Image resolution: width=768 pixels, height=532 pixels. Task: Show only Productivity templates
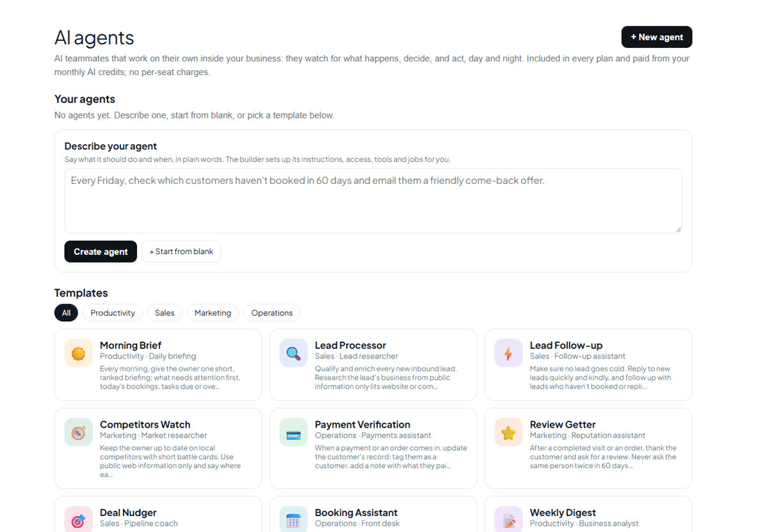pos(113,313)
